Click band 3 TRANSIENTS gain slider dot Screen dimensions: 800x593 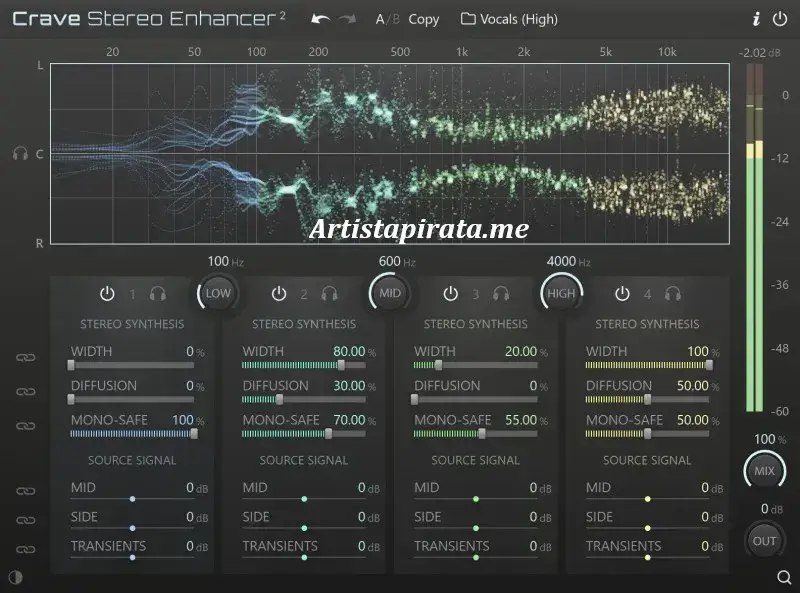476,557
